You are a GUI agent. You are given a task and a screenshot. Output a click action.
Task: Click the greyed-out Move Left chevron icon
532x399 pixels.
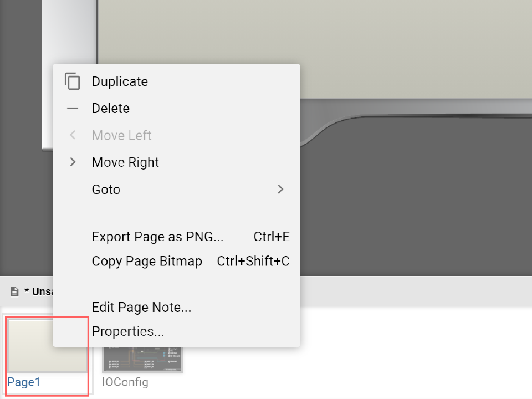coord(73,135)
